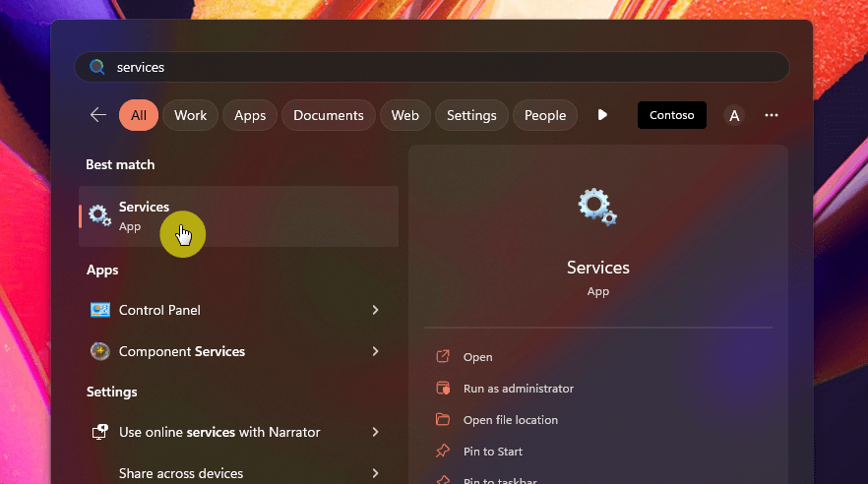
Task: Click the Control Panel icon
Action: point(100,310)
